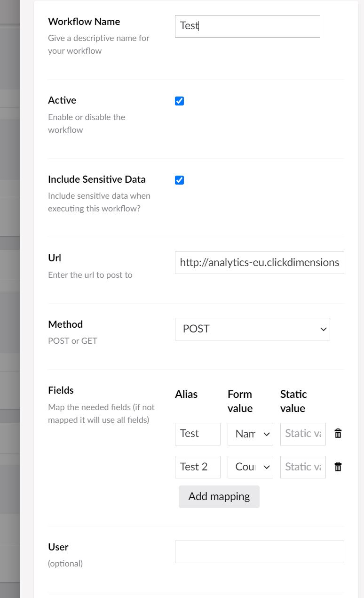Click Static value field in first mapping row
Viewport: 364px width, 598px height.
pos(303,434)
